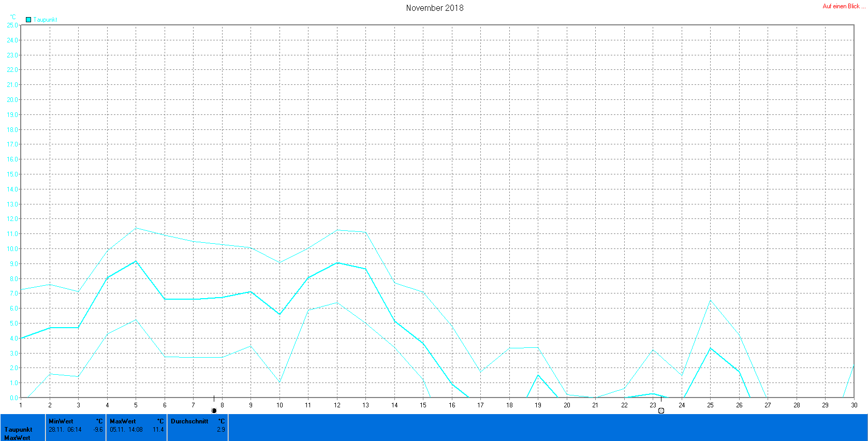Click day 1 on the x-axis

[21, 405]
